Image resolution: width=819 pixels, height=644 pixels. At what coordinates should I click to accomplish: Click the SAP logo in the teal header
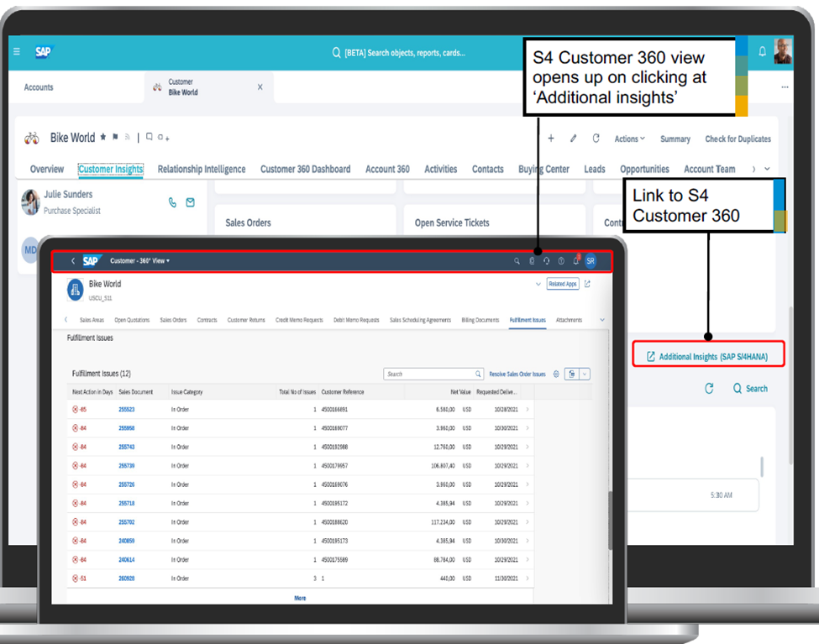pyautogui.click(x=44, y=52)
